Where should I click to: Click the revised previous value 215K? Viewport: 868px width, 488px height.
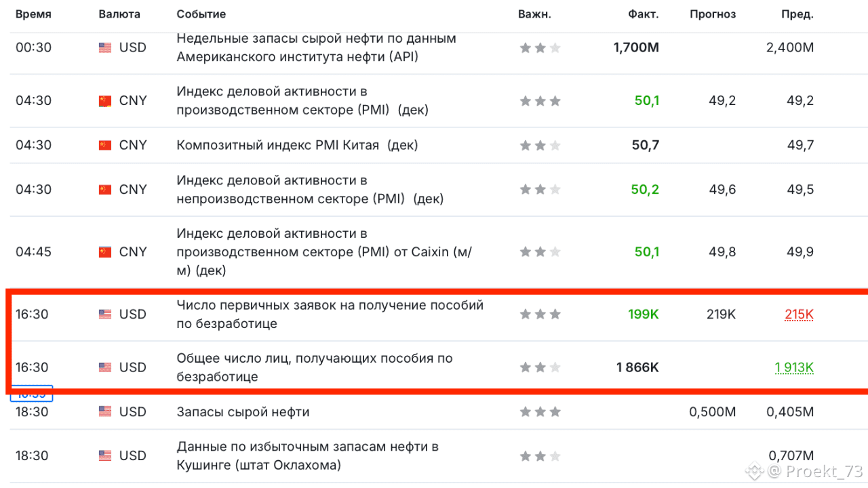tap(799, 314)
